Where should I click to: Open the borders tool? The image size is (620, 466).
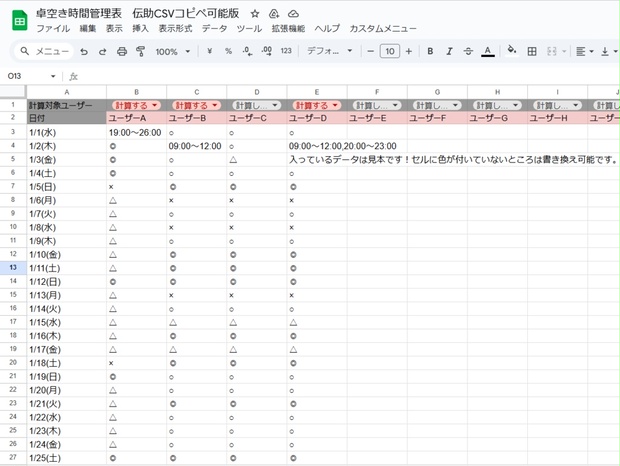click(x=532, y=51)
